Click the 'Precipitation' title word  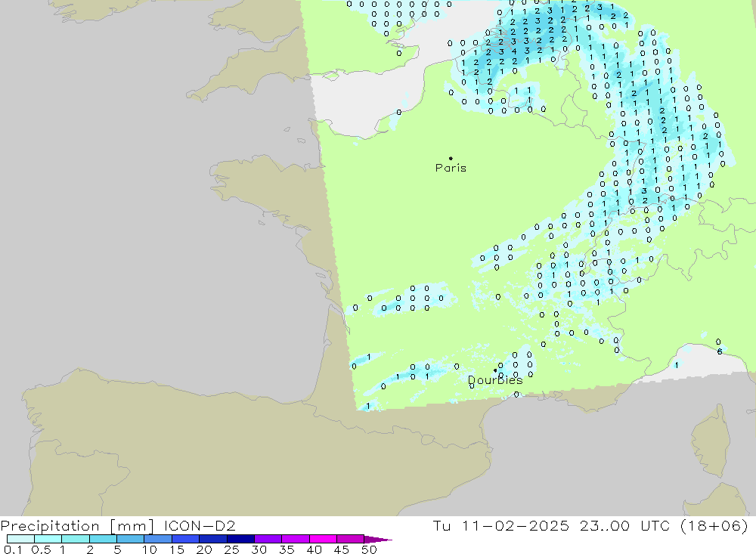(x=50, y=526)
